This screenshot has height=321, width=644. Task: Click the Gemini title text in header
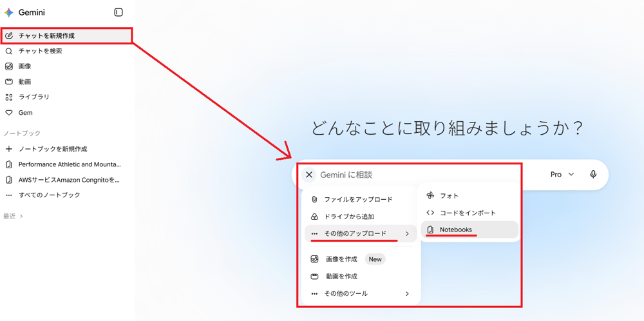point(32,13)
